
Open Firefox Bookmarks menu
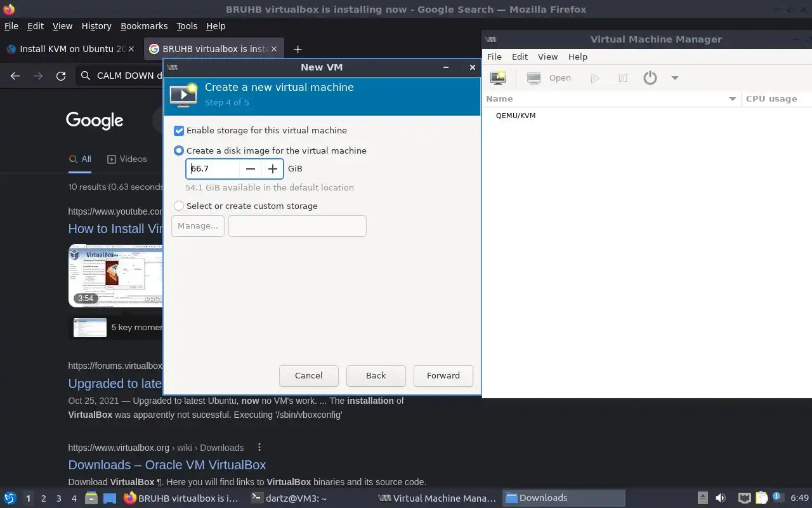144,26
